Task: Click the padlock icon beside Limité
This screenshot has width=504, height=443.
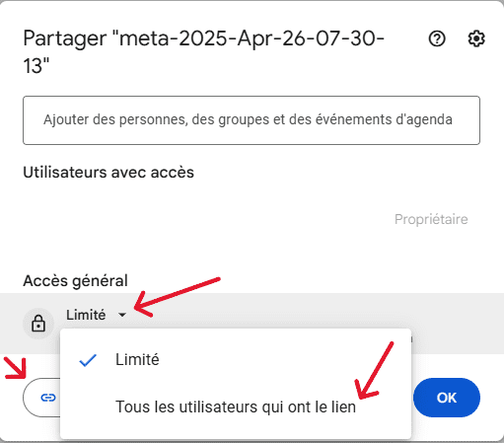Action: tap(38, 324)
